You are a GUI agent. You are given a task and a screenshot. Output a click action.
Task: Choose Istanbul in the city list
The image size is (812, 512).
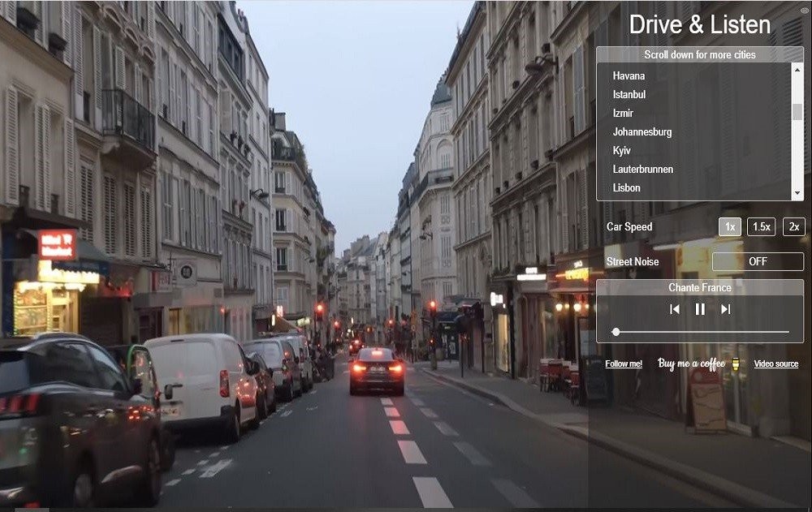629,95
